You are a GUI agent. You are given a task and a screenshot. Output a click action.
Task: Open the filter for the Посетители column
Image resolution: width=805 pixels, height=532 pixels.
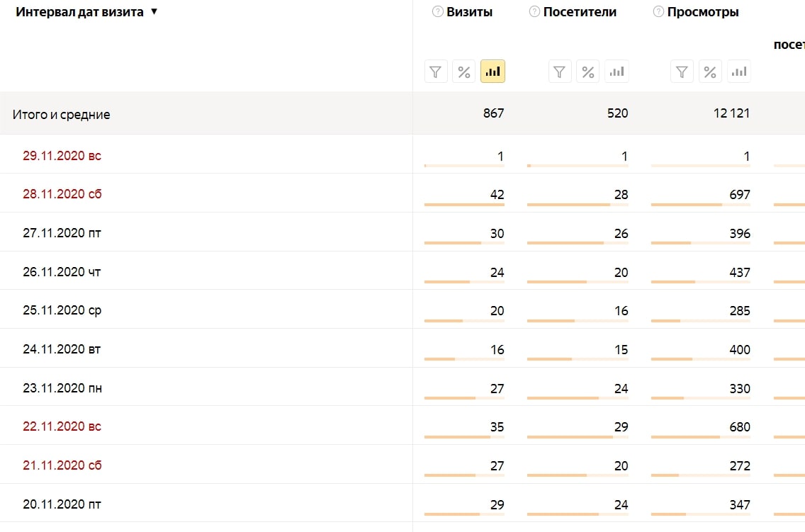tap(560, 72)
